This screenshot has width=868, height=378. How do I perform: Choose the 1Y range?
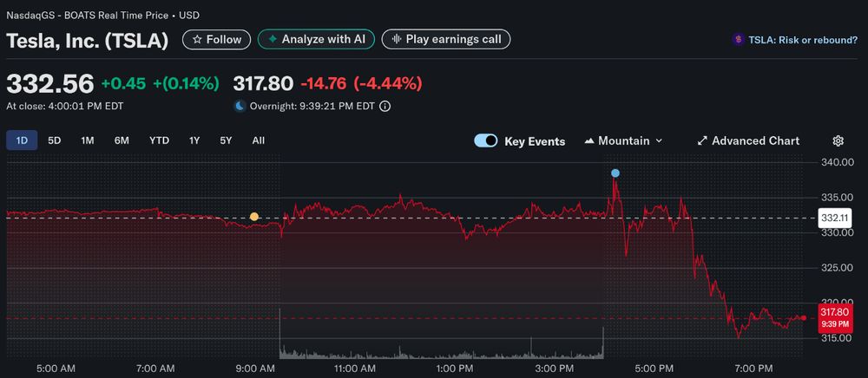pos(194,140)
